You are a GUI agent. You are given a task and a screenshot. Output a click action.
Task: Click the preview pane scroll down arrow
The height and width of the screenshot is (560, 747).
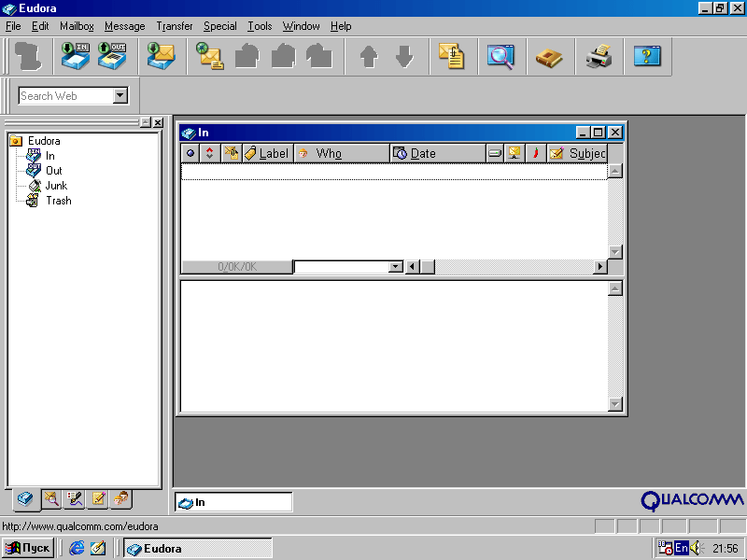(615, 404)
